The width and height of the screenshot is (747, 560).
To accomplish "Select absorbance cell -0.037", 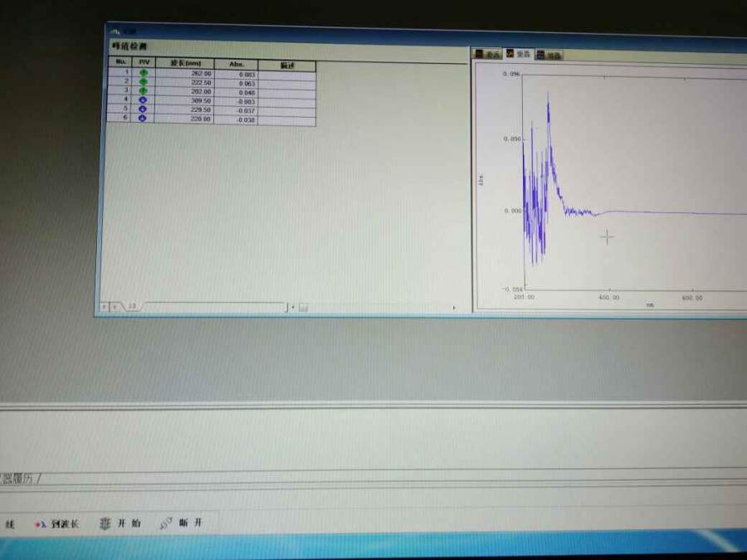I will [x=236, y=110].
